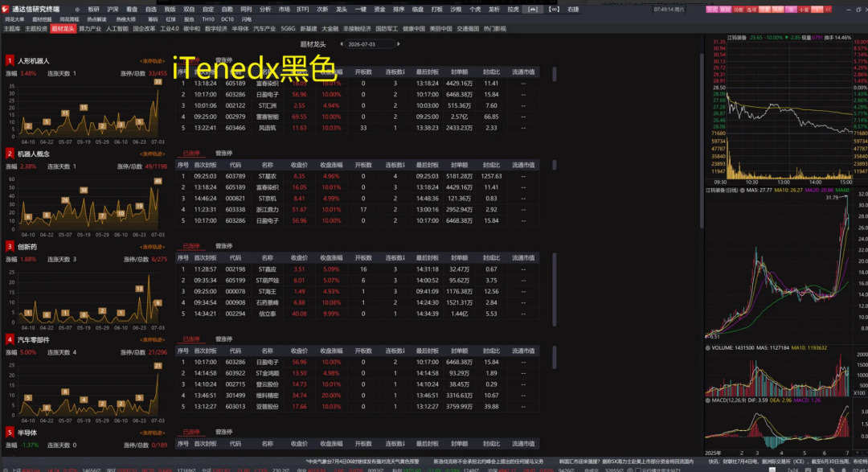Click scrollbar beside 人形机器人 stock table
This screenshot has height=472, width=868.
pyautogui.click(x=554, y=74)
